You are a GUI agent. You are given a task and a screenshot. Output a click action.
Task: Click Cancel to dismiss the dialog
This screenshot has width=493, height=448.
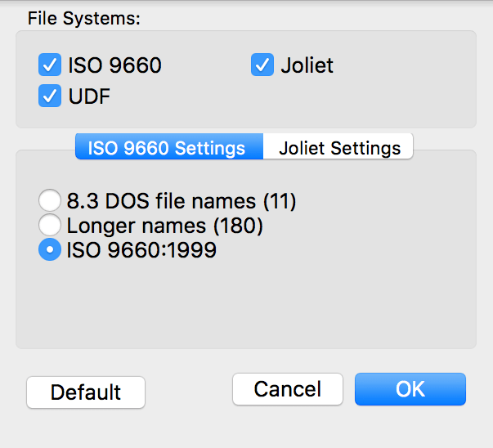click(287, 389)
